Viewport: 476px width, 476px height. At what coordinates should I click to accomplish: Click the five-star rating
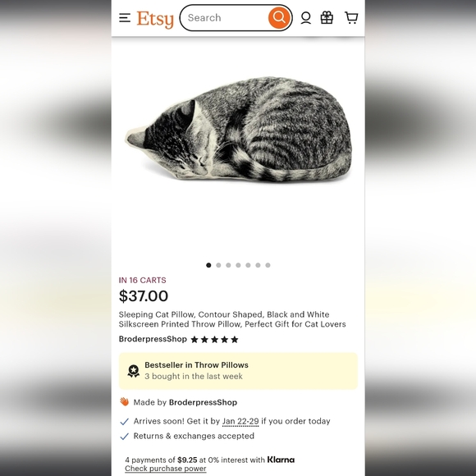coord(214,340)
